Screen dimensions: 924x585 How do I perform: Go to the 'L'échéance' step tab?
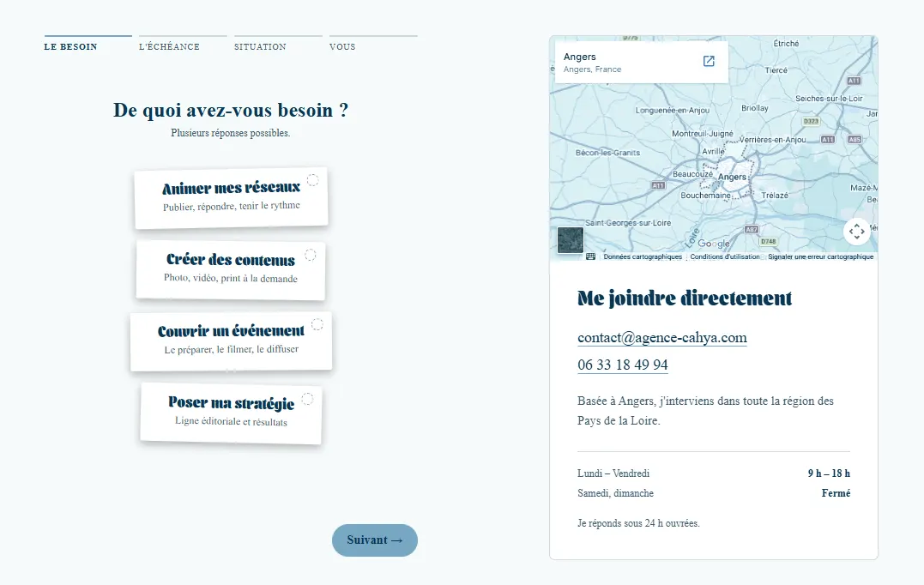[183, 45]
